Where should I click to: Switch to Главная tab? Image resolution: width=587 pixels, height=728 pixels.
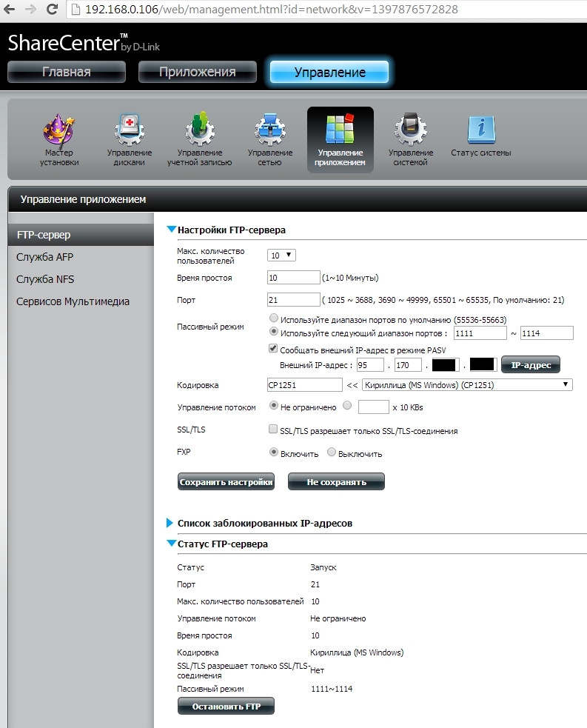(67, 72)
